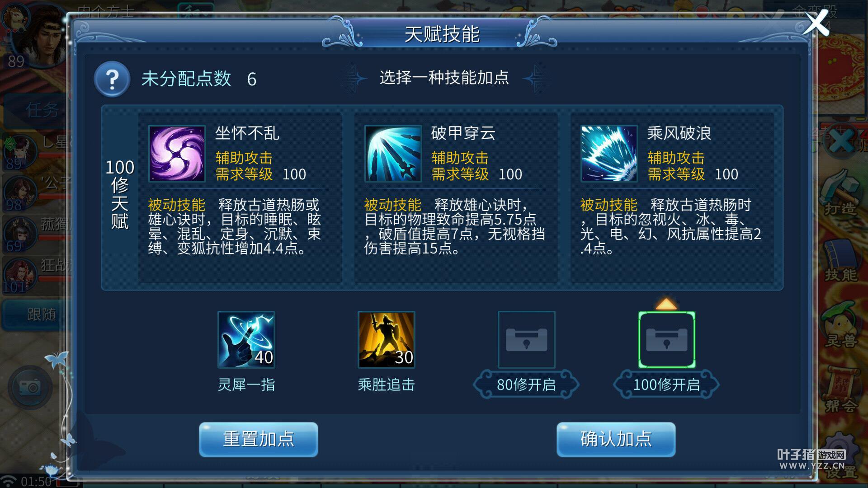Confirm points with 确认加点 button
This screenshot has width=868, height=488.
tap(616, 439)
